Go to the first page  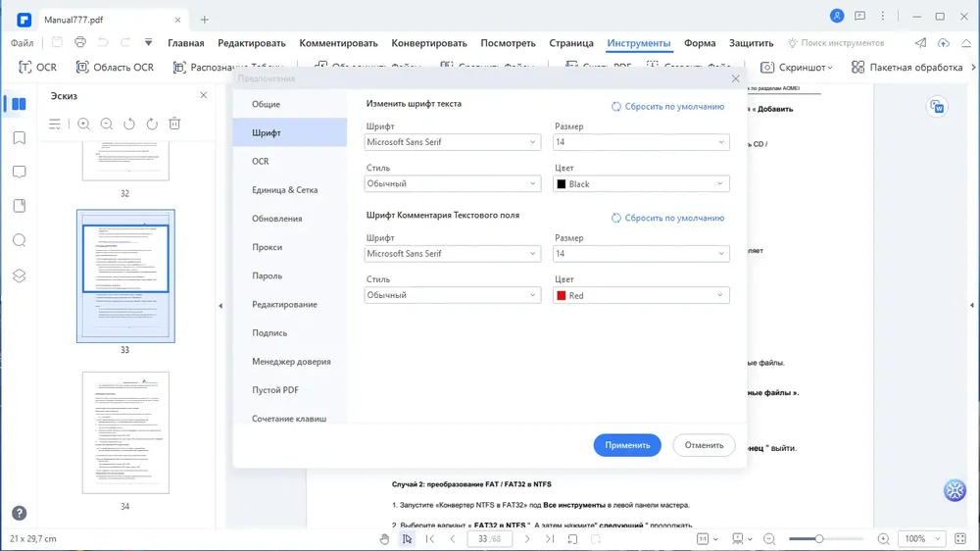click(430, 539)
